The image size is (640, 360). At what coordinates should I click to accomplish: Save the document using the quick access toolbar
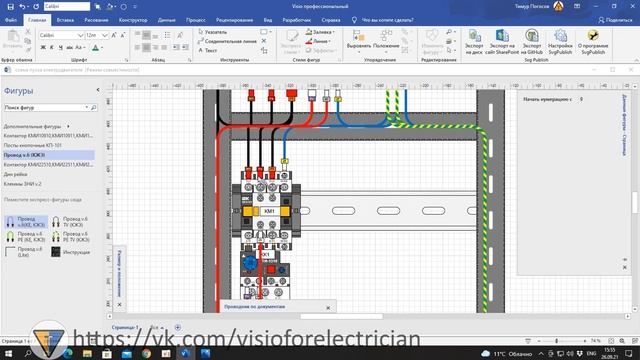coord(10,7)
